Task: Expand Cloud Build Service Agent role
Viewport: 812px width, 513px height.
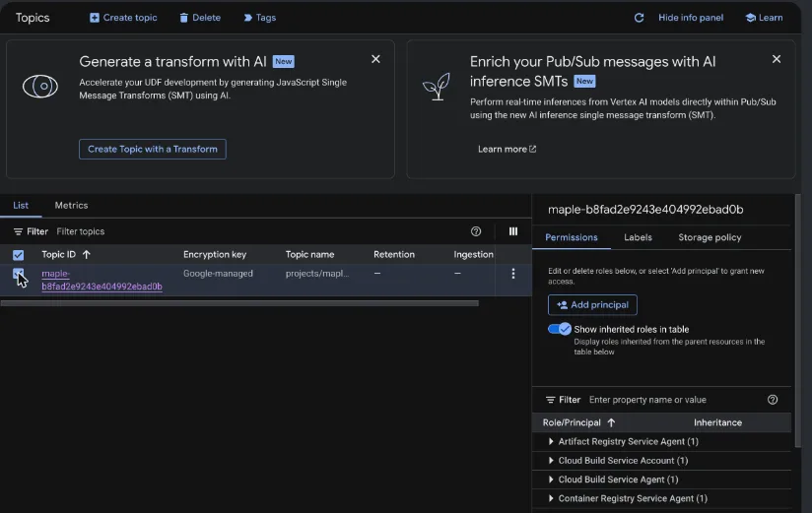Action: pos(551,480)
